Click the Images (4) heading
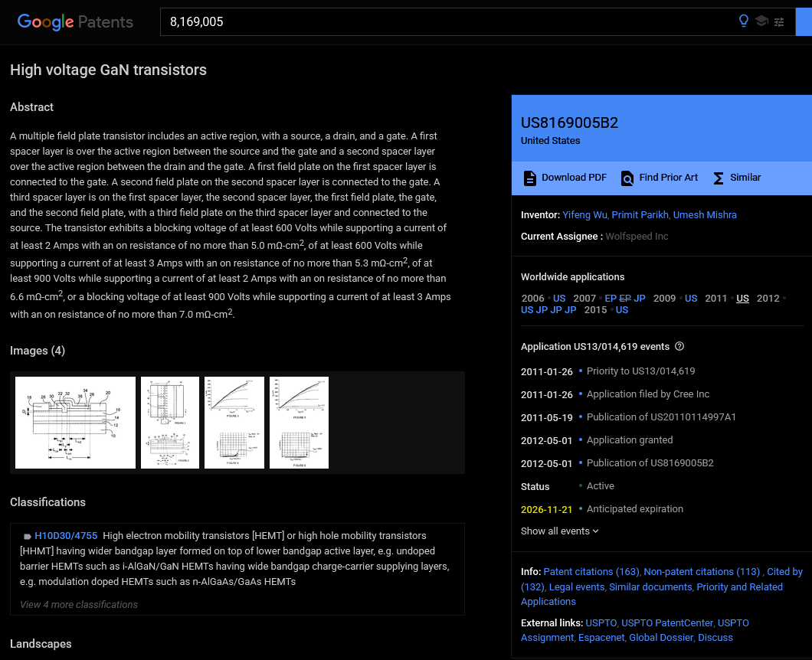The image size is (812, 660). coord(38,351)
